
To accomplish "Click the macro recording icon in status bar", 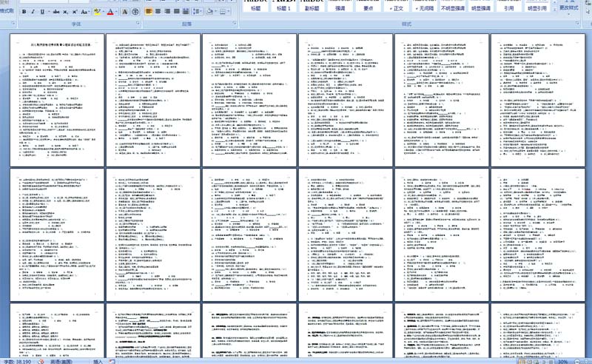I will click(112, 361).
